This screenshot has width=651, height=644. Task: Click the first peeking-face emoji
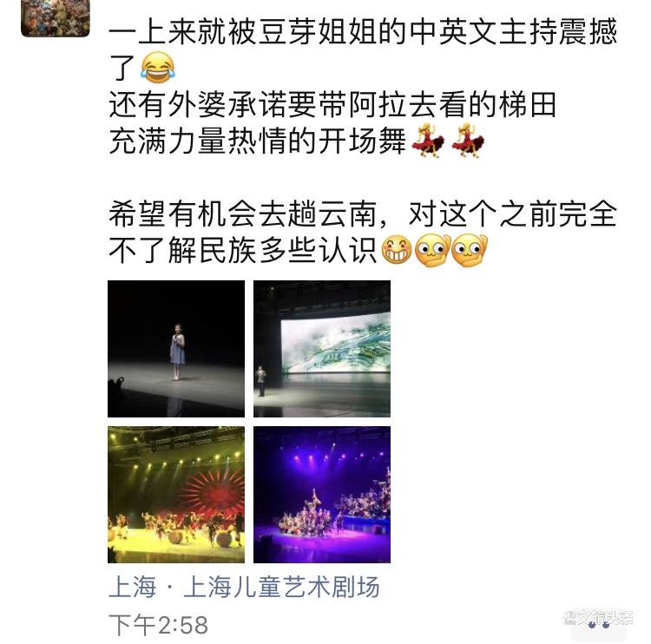tap(433, 250)
